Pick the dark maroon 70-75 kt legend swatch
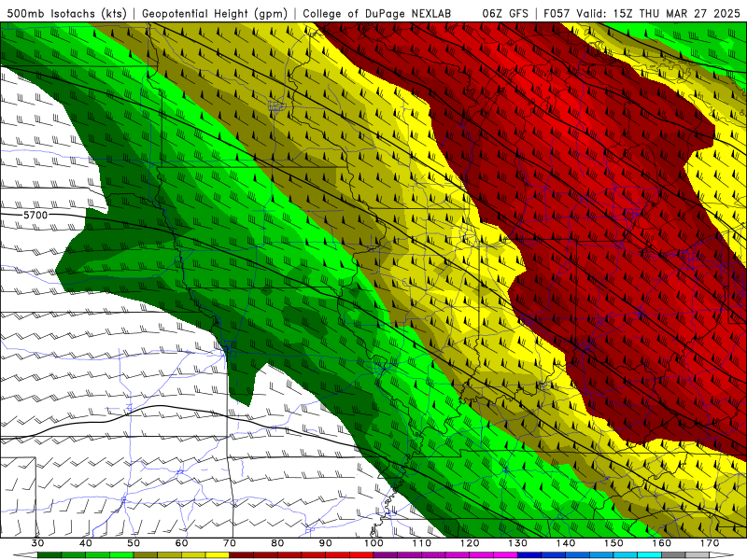 click(242, 555)
